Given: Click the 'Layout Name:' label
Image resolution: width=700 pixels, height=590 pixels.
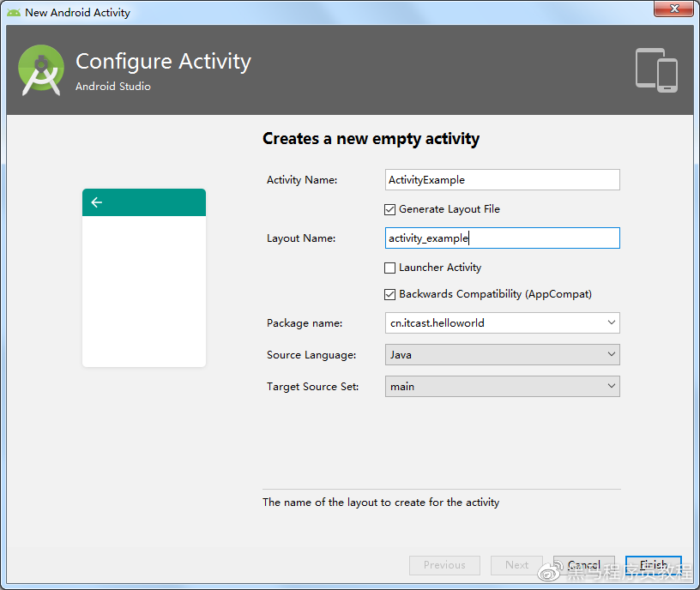Looking at the screenshot, I should [301, 238].
